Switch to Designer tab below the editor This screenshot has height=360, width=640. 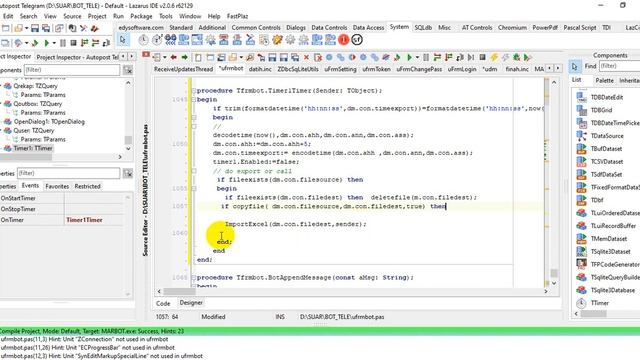(191, 302)
